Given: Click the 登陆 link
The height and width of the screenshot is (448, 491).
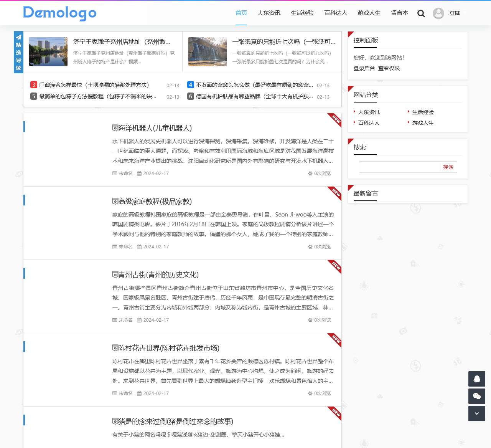Looking at the screenshot, I should coord(455,13).
